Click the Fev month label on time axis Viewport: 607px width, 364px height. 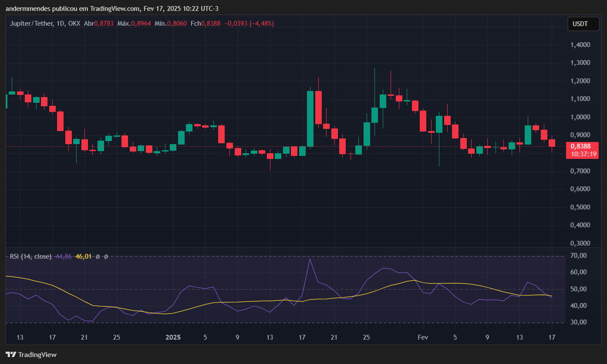pos(423,337)
